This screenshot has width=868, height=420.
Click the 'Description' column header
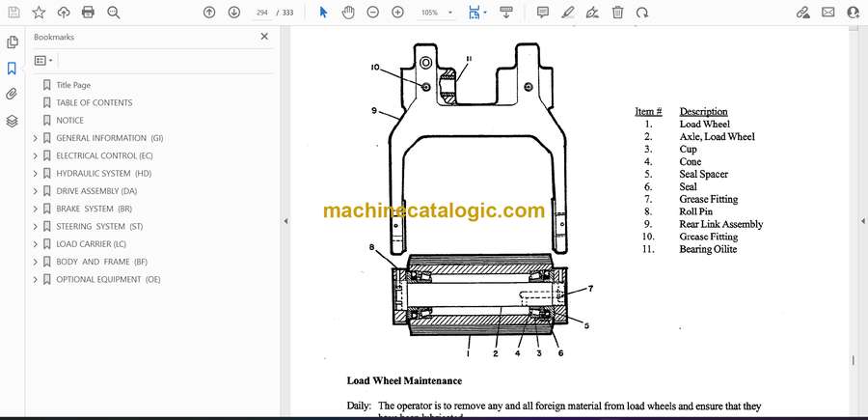[704, 111]
